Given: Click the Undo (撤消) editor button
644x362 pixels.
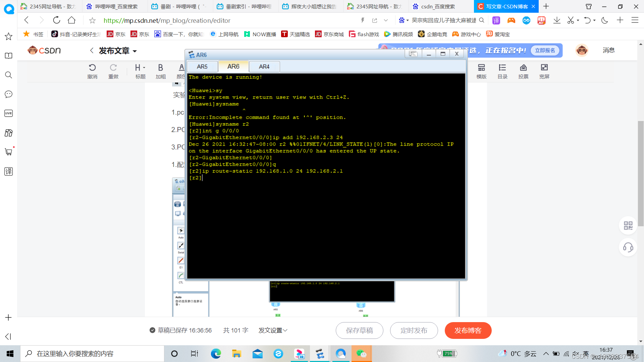Looking at the screenshot, I should click(x=92, y=71).
